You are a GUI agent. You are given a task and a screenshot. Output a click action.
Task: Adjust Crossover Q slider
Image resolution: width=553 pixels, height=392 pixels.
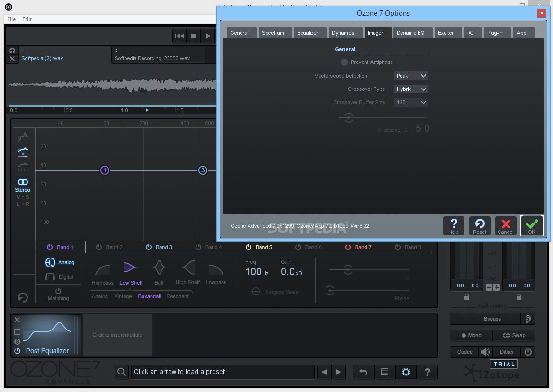[x=348, y=117]
